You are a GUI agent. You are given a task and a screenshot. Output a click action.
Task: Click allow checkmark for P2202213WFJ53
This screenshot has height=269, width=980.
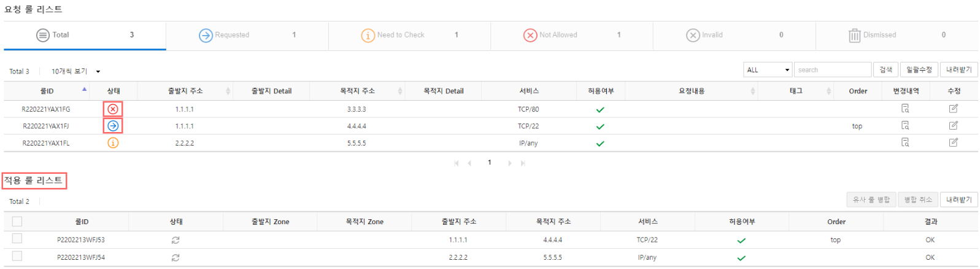click(x=741, y=241)
